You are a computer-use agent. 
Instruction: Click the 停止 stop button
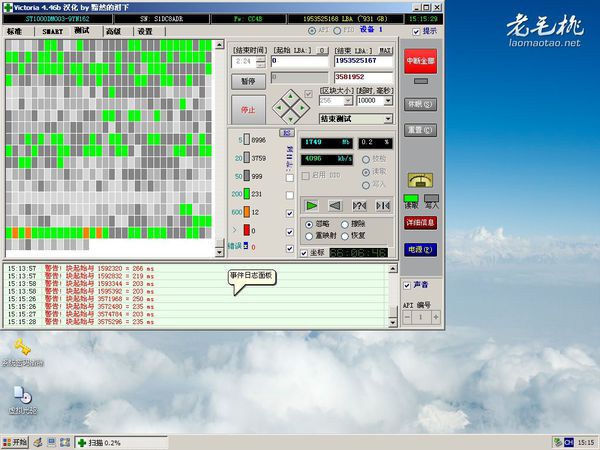[248, 110]
